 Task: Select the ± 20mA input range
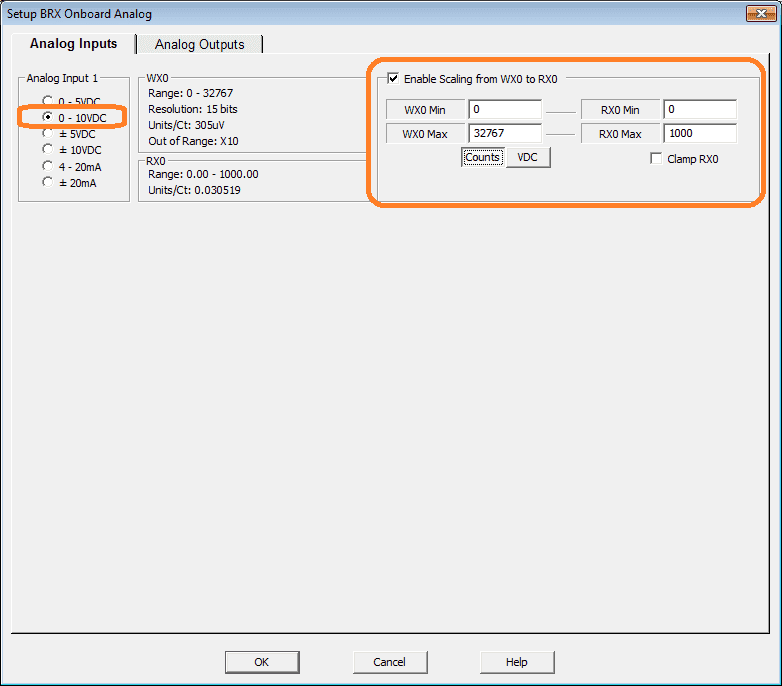[48, 182]
